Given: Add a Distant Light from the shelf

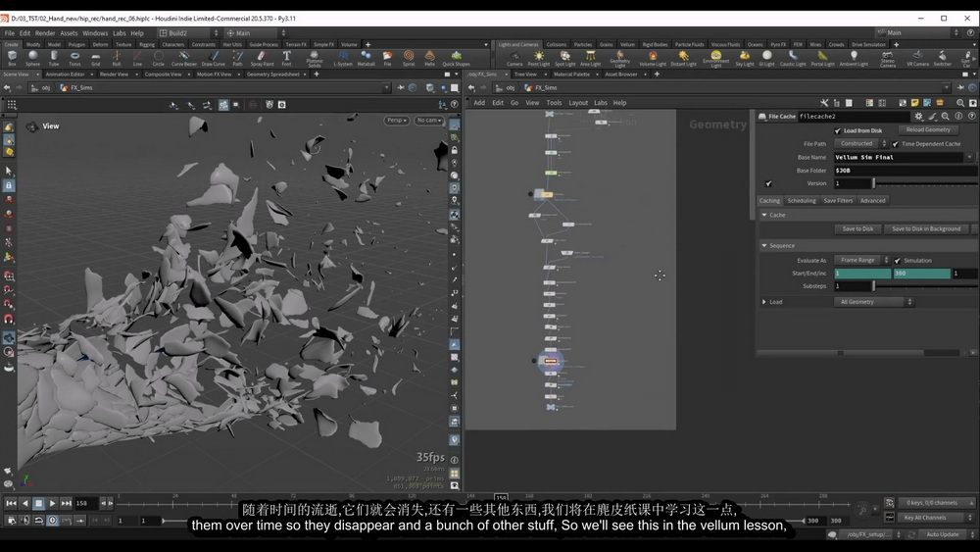Looking at the screenshot, I should coord(683,58).
